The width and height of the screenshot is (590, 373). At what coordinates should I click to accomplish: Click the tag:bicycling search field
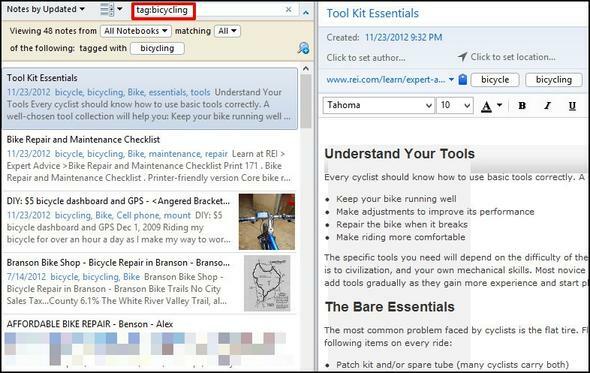(214, 10)
